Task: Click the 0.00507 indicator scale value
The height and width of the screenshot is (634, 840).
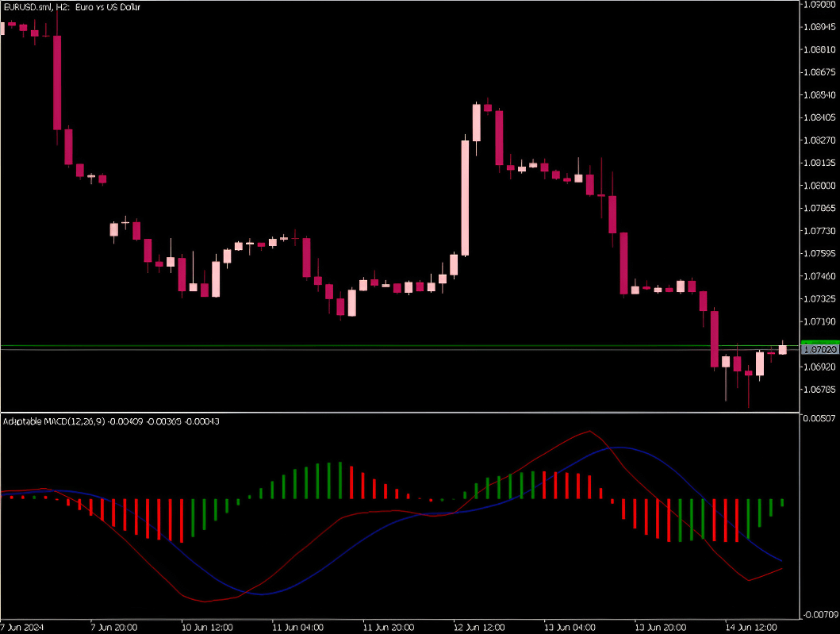Action: coord(820,417)
